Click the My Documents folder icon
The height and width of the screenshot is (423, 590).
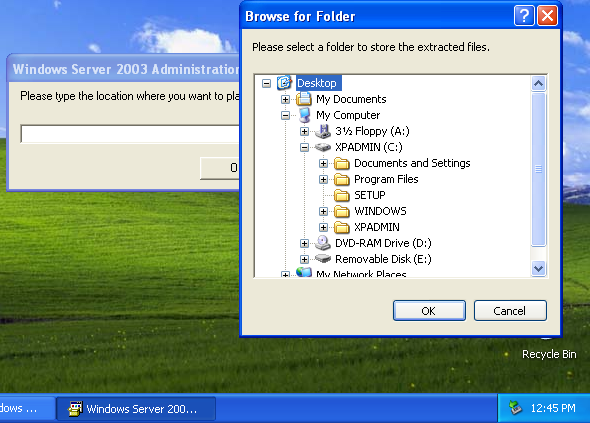[x=304, y=99]
